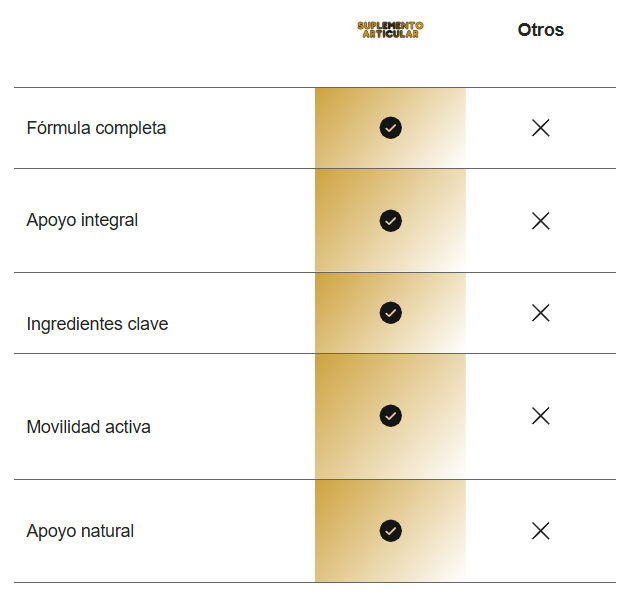Screen dimensions: 627x604
Task: Select the Movilidad activa row label
Action: 88,427
